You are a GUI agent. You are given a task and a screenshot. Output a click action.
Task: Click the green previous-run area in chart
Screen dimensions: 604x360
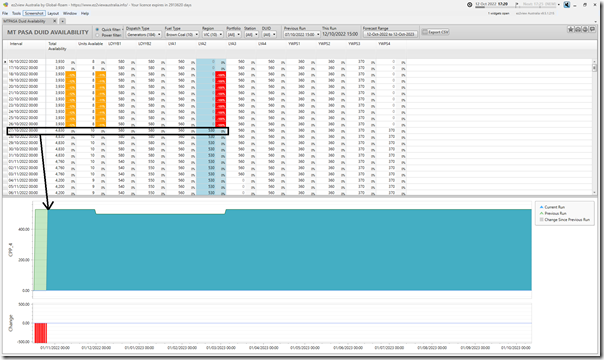point(40,249)
